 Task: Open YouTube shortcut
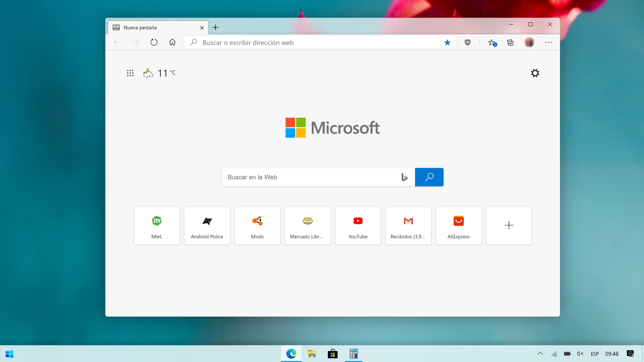click(358, 225)
